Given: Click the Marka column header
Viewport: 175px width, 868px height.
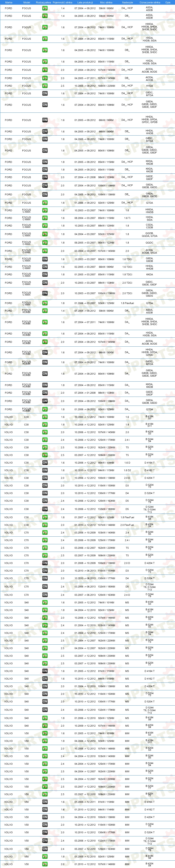Looking at the screenshot, I should (x=9, y=2).
